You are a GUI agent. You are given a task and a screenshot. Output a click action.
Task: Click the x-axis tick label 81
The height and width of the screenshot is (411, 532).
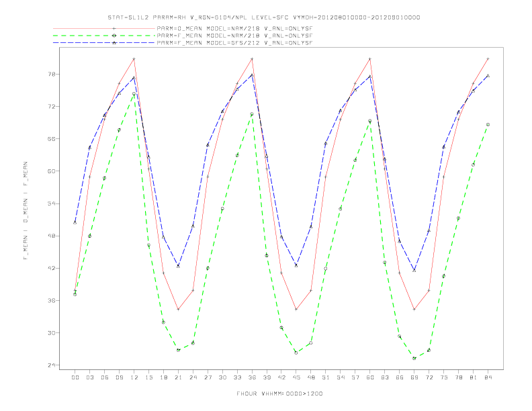[474, 377]
